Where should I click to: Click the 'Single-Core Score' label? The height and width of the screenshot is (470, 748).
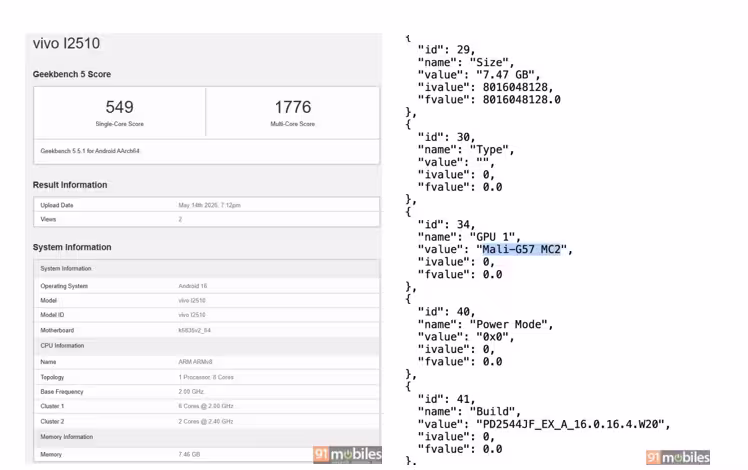point(119,124)
